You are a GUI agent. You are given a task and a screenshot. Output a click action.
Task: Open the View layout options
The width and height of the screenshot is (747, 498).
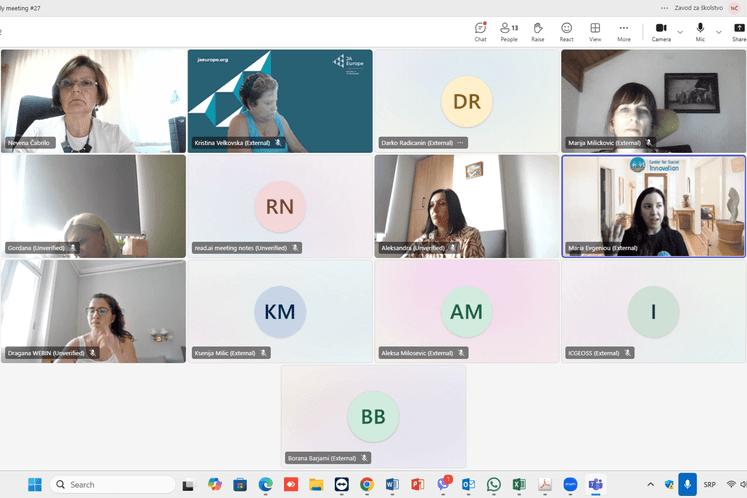(x=595, y=31)
